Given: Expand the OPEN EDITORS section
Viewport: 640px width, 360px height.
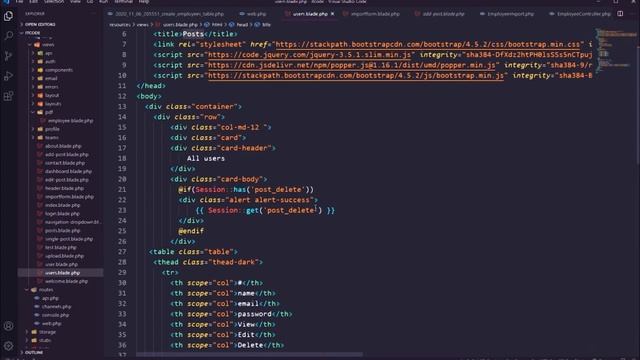Looking at the screenshot, I should [40, 24].
